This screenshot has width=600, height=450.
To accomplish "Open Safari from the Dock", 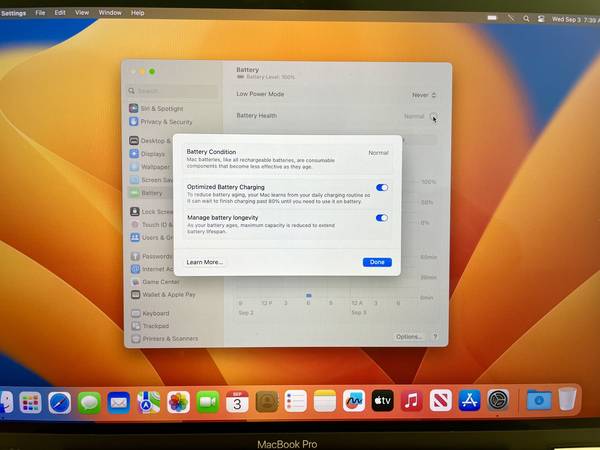I will click(60, 402).
